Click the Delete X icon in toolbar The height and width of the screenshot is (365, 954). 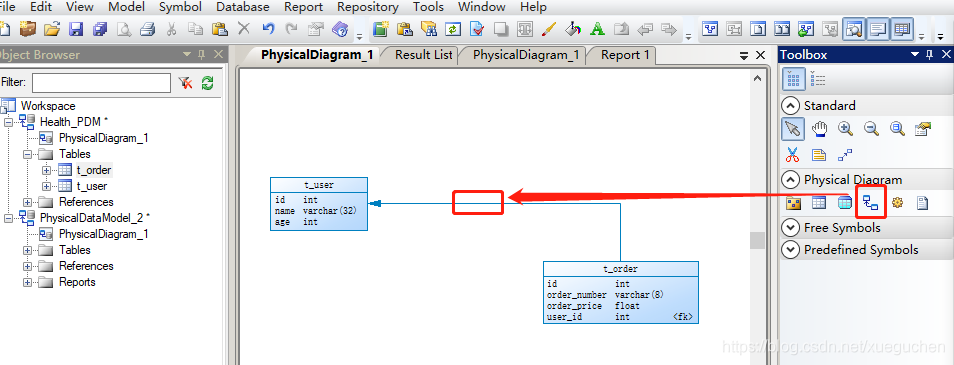pos(243,29)
